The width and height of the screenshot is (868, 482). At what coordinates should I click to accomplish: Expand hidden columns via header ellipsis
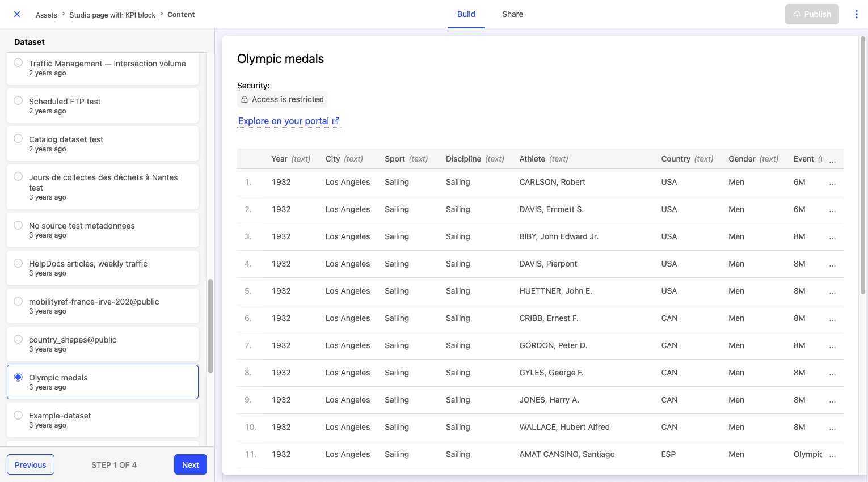[832, 160]
